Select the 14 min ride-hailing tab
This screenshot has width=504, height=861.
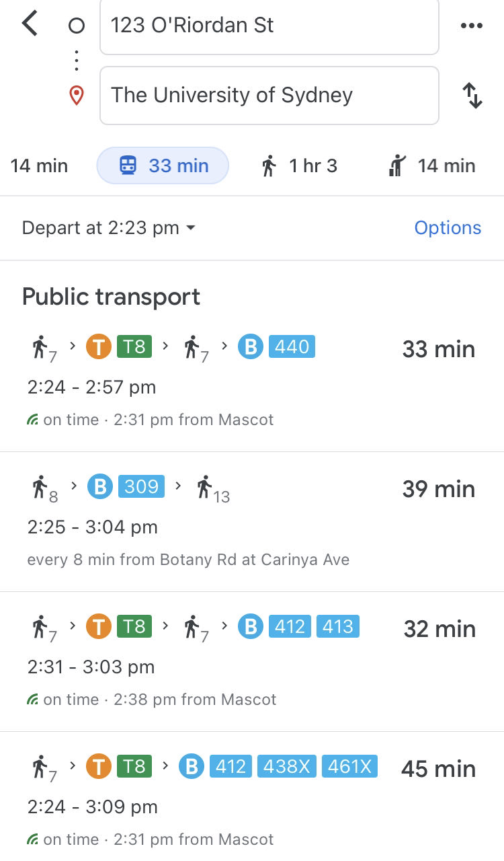(x=431, y=165)
